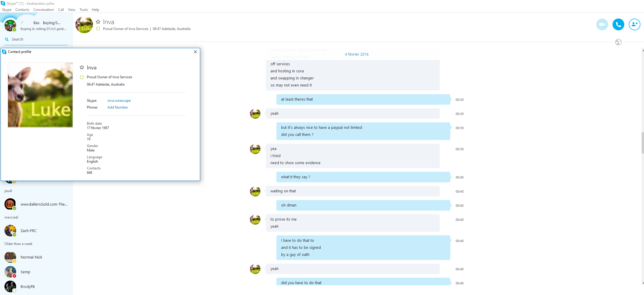Click the Semp contact avatar icon
This screenshot has width=644, height=295.
point(10,272)
